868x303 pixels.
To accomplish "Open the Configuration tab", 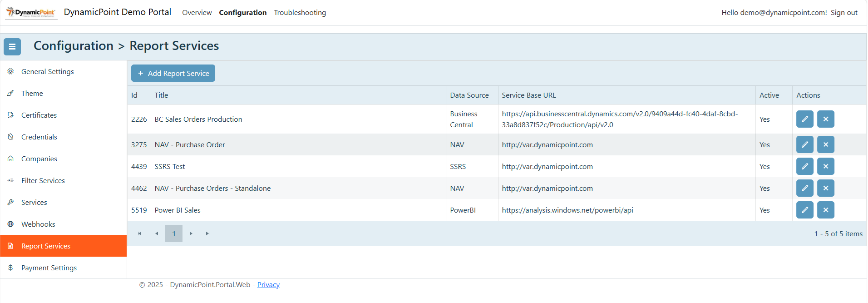I will [243, 13].
